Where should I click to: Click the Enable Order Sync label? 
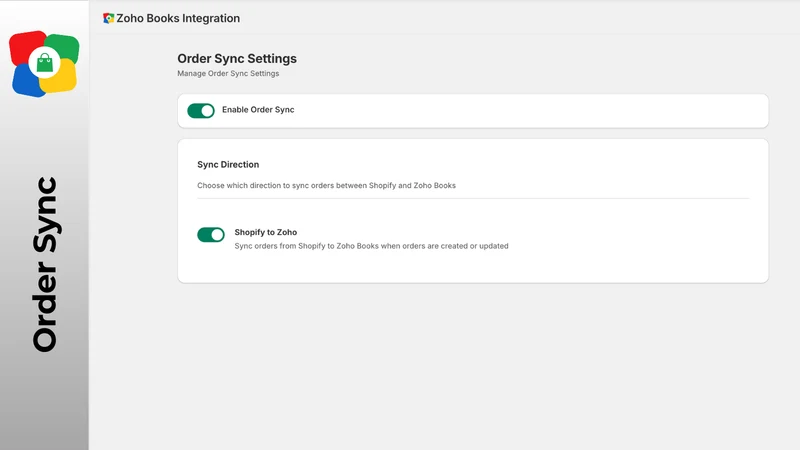click(x=258, y=110)
